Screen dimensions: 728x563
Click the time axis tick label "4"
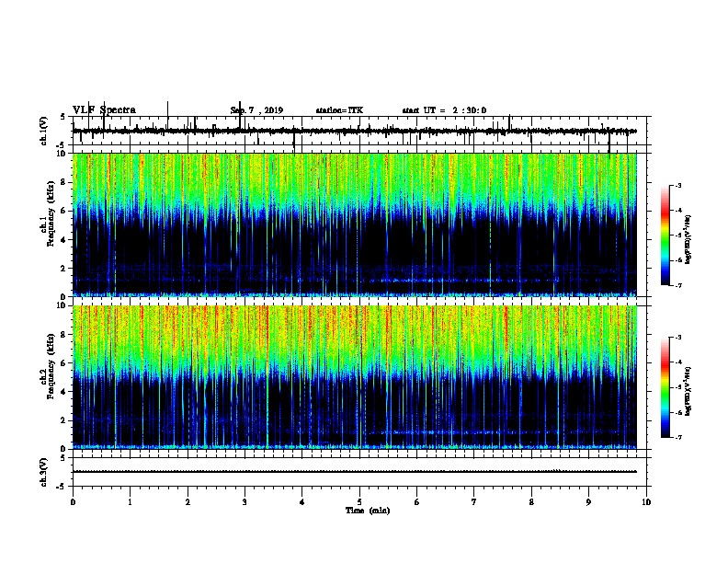302,502
